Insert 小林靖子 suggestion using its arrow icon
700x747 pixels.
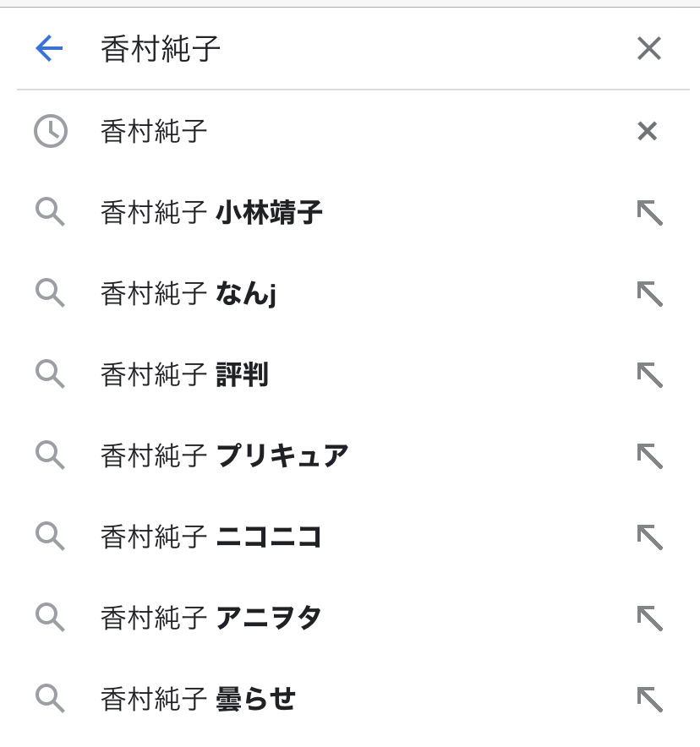coord(648,212)
